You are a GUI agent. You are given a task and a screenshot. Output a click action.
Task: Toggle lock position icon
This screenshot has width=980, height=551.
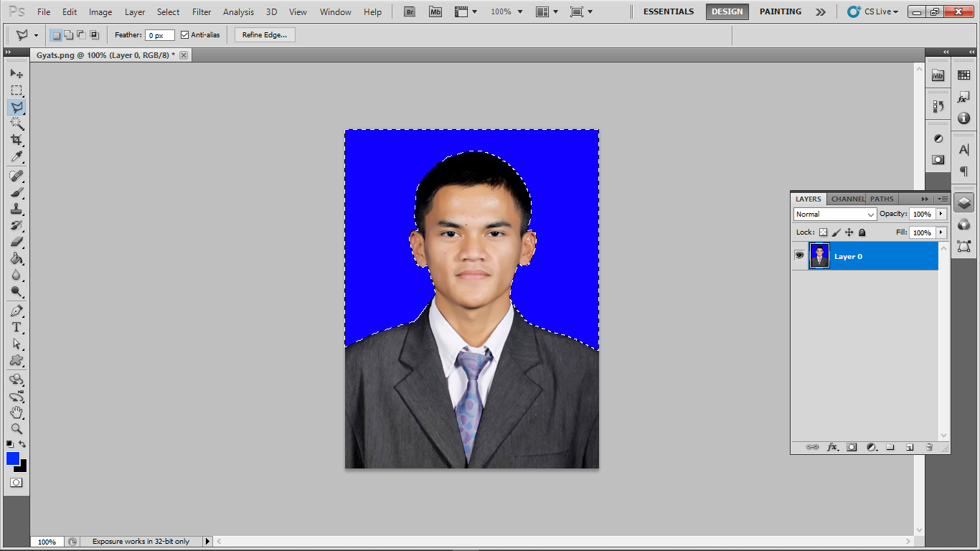point(849,232)
